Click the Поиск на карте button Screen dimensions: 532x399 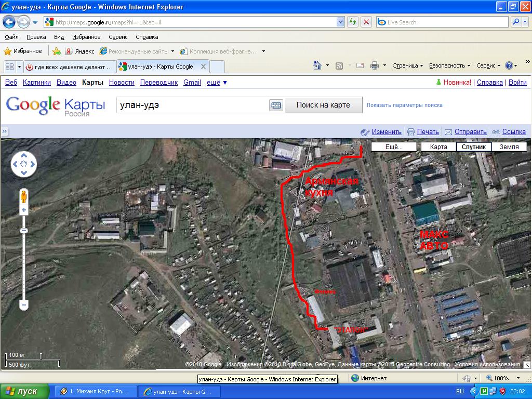(x=323, y=105)
